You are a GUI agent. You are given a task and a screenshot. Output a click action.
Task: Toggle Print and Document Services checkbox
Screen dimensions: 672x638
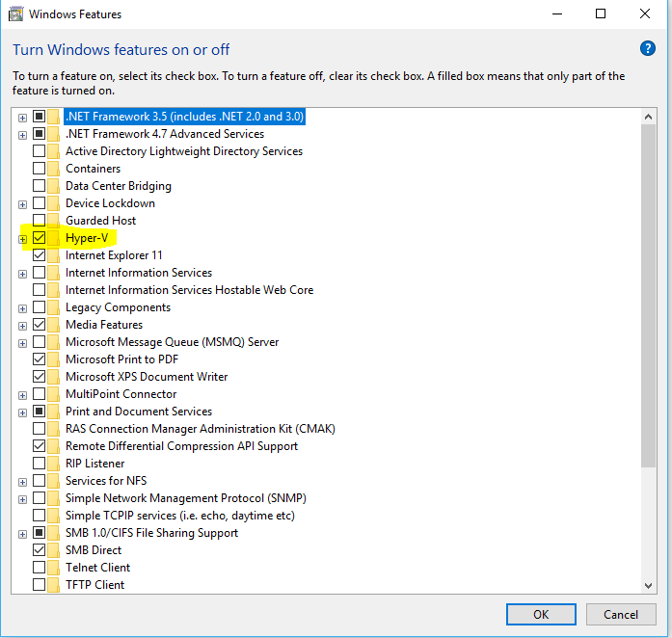39,412
